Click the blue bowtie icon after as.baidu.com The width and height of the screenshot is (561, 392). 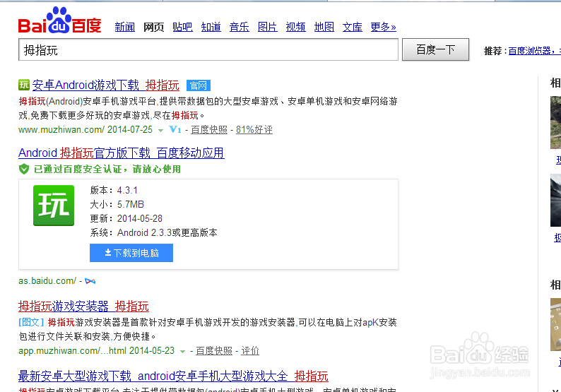coord(90,282)
